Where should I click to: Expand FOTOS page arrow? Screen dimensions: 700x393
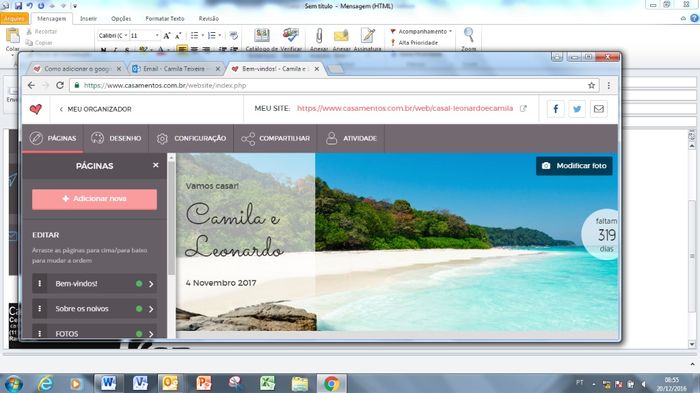pos(151,334)
